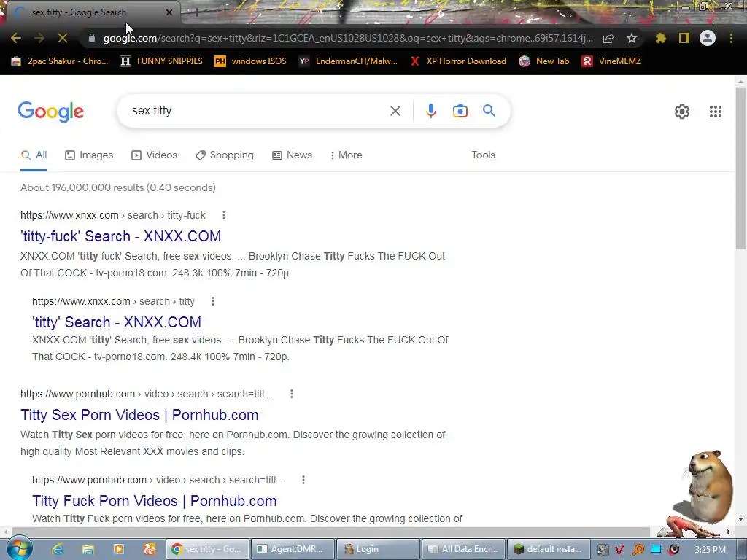Switch to the Agent.DMR taskbar window
Image resolution: width=747 pixels, height=560 pixels.
[x=292, y=549]
